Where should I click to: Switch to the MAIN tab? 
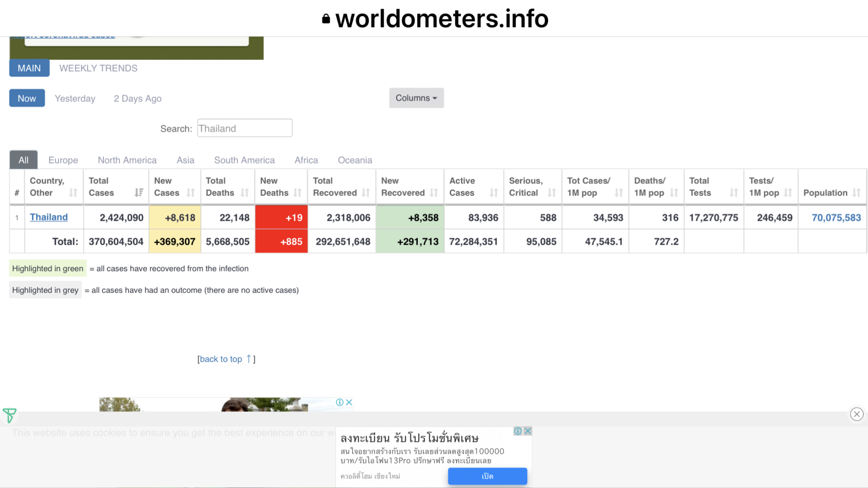coord(29,68)
